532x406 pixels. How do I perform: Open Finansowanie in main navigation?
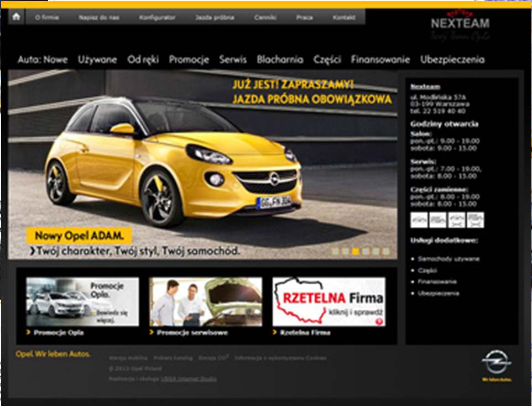(x=380, y=60)
